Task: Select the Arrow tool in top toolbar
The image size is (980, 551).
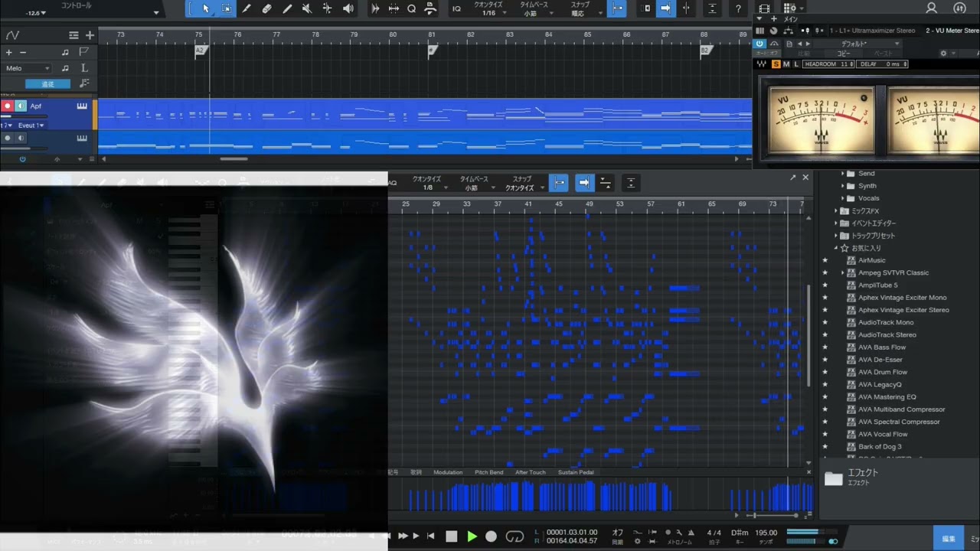Action: tap(206, 8)
